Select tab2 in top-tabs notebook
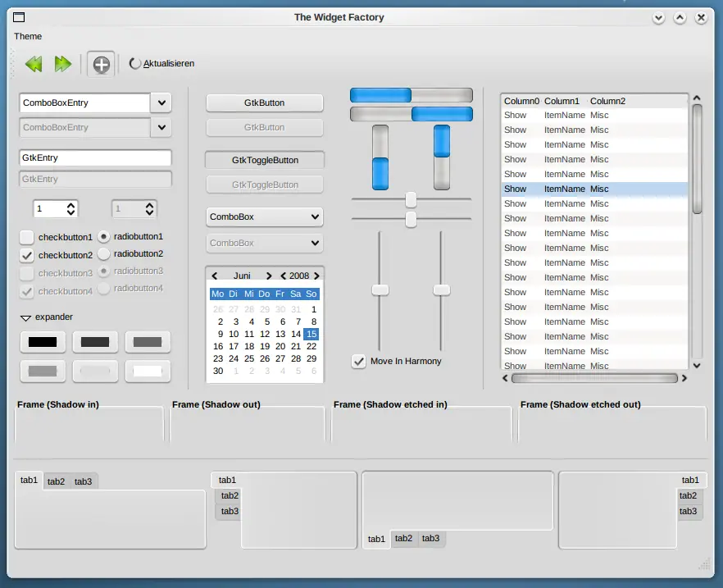 coord(57,481)
